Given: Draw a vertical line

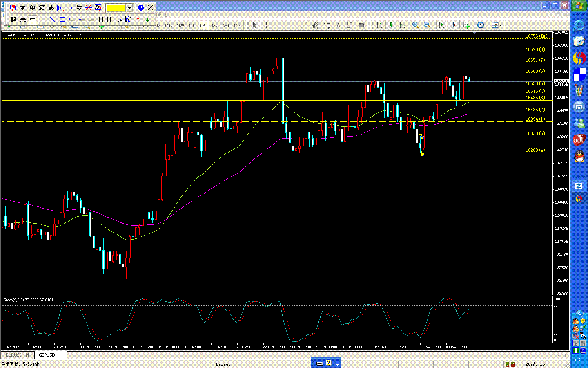Looking at the screenshot, I should (x=281, y=25).
